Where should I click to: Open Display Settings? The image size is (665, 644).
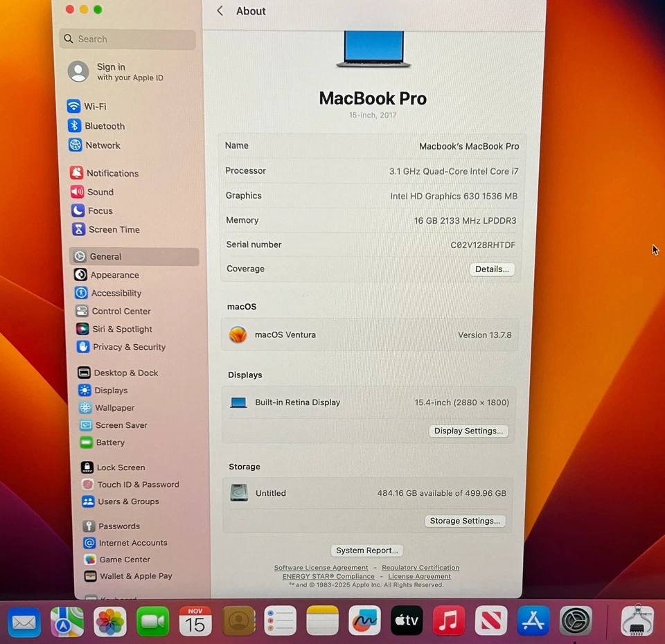coord(468,431)
